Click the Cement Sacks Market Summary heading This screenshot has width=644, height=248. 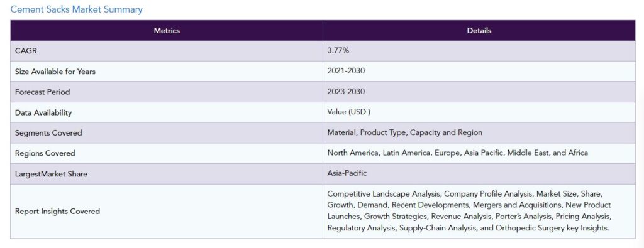pyautogui.click(x=76, y=9)
